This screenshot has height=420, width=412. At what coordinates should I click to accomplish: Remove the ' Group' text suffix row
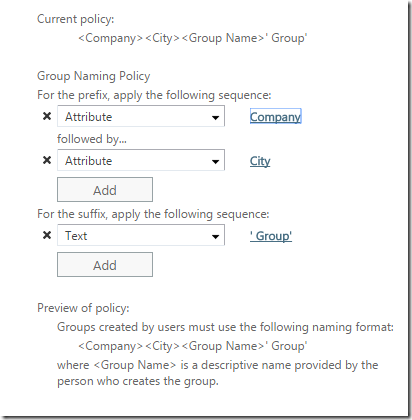click(47, 235)
